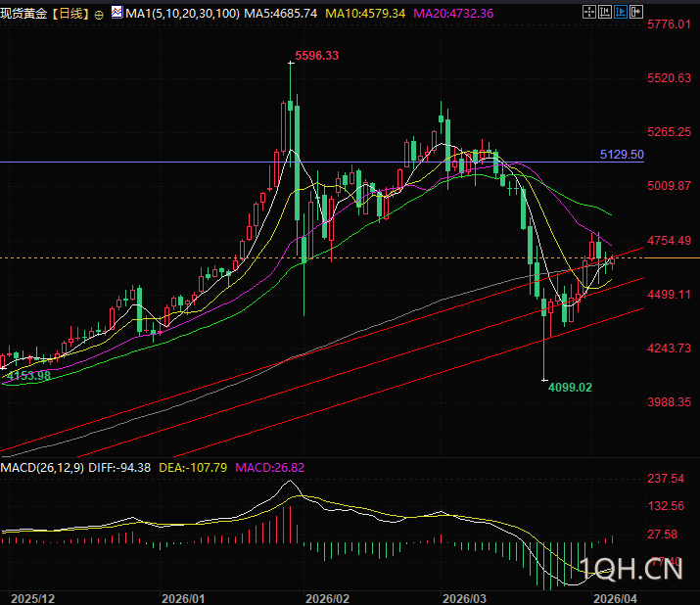This screenshot has width=700, height=605.
Task: Click the 4099.02 low price label
Action: [x=570, y=387]
